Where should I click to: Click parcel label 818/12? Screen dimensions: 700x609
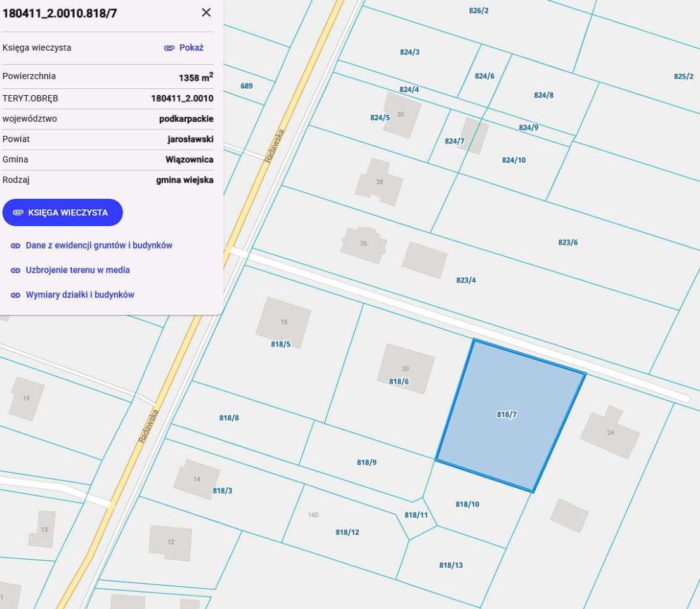tap(347, 532)
